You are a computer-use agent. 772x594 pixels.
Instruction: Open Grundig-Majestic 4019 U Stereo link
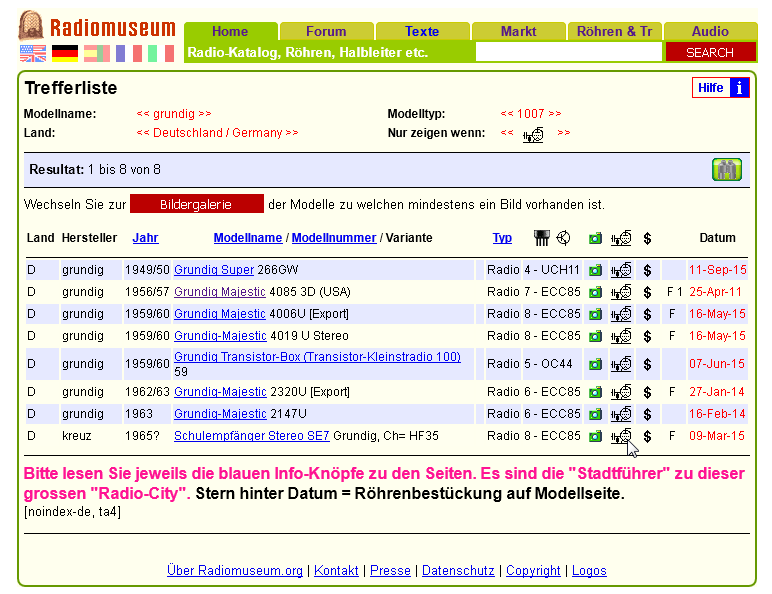click(220, 336)
